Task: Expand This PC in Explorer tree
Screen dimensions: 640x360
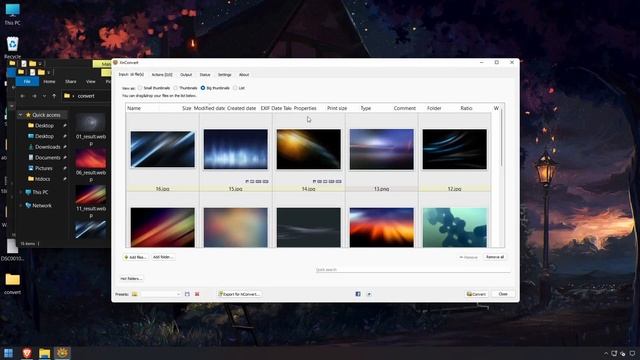Action: click(20, 192)
